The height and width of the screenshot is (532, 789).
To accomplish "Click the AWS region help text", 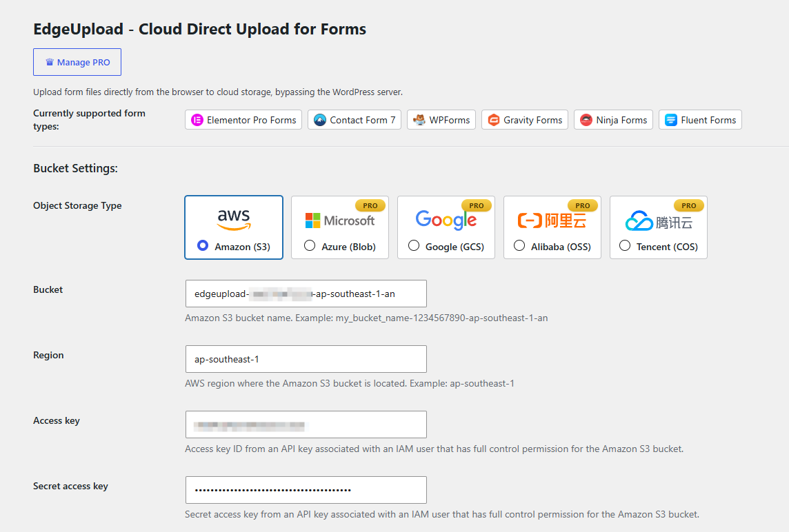I will pos(350,383).
